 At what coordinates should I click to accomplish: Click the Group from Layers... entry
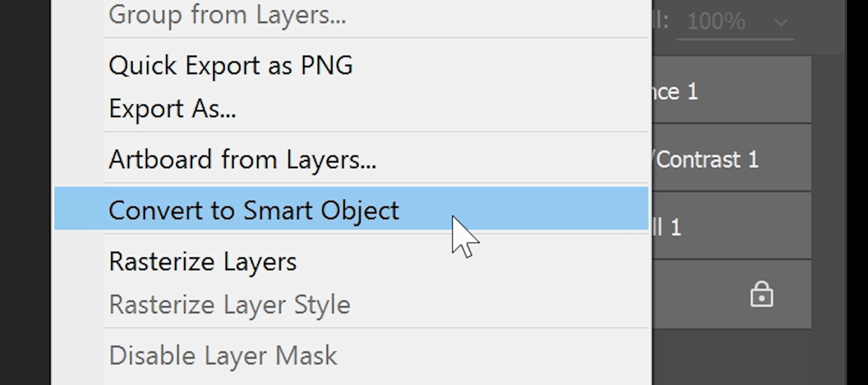pos(227,15)
